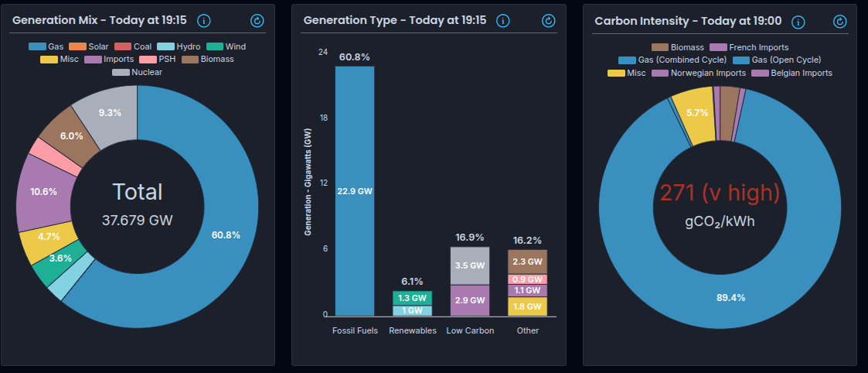Click the Generation Type panel title
This screenshot has height=373, width=868.
[x=395, y=20]
